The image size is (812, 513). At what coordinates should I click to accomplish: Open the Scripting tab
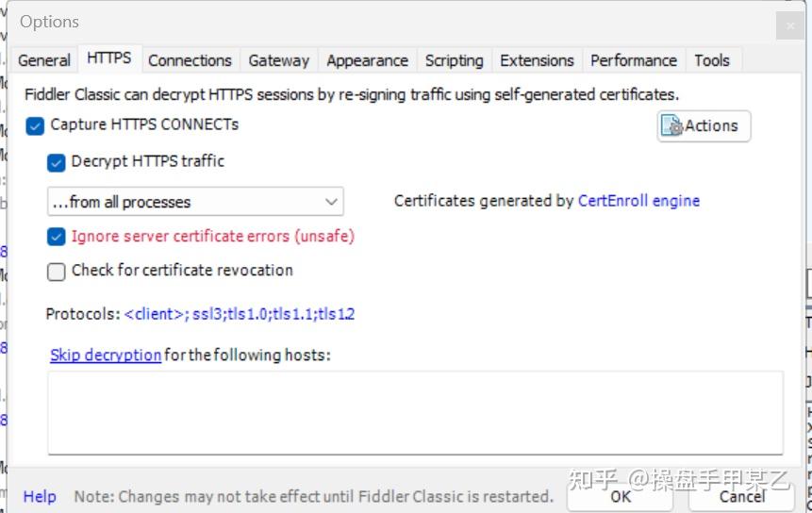[454, 60]
